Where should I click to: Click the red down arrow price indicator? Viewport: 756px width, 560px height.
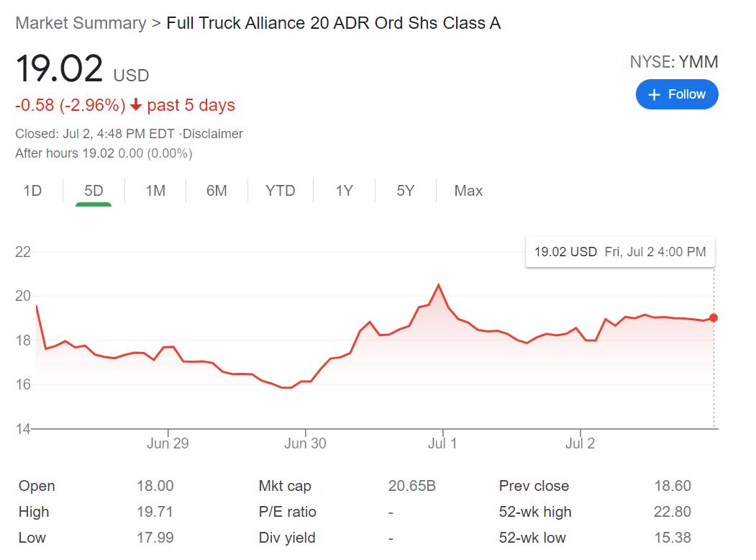coord(136,106)
